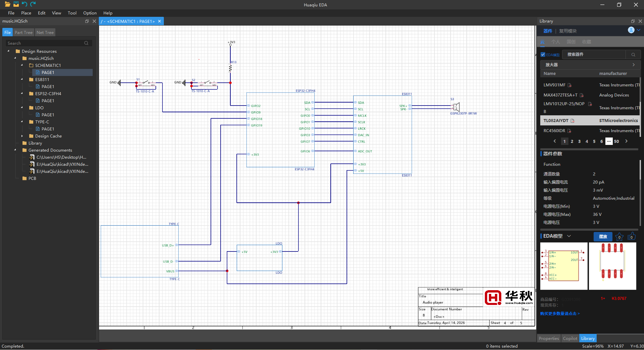
Task: Click the save icon in title bar
Action: [x=16, y=4]
